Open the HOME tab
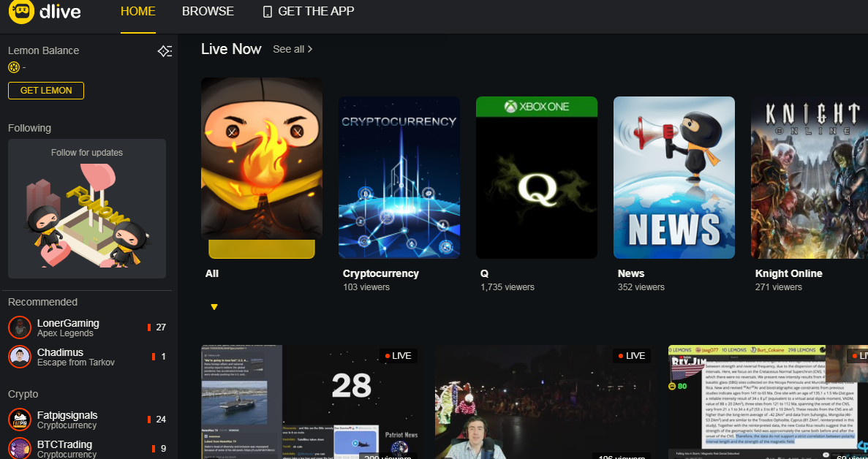Screen dimensions: 868x459 pos(137,12)
